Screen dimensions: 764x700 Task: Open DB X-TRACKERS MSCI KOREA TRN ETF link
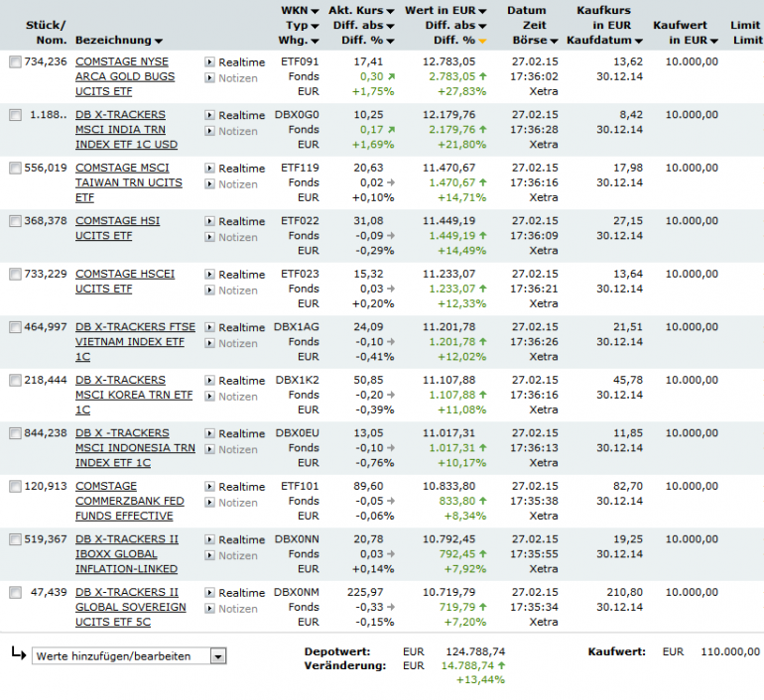tap(134, 395)
